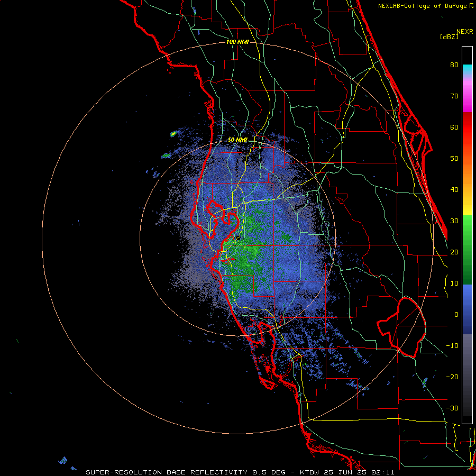The image size is (476, 476).
Task: Click the NEXR label above the color bar
Action: 464,32
